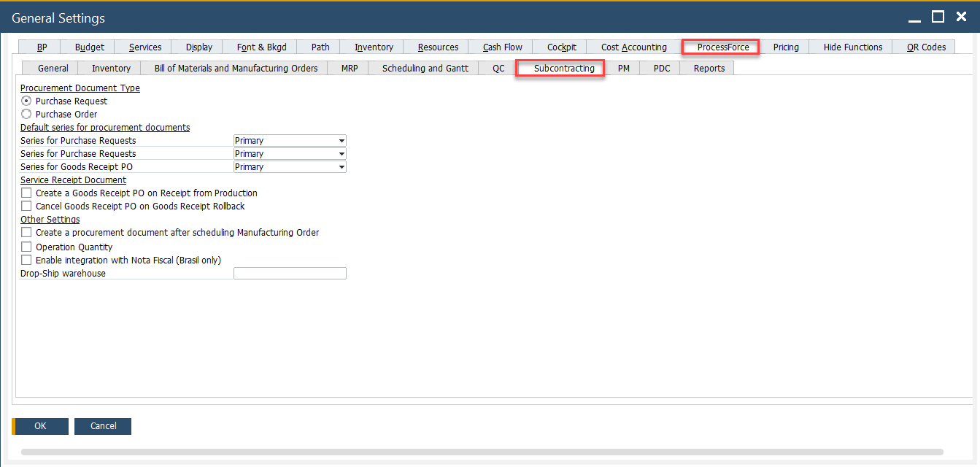Switch to the MRP sub-tab
The height and width of the screenshot is (467, 980).
pyautogui.click(x=347, y=68)
